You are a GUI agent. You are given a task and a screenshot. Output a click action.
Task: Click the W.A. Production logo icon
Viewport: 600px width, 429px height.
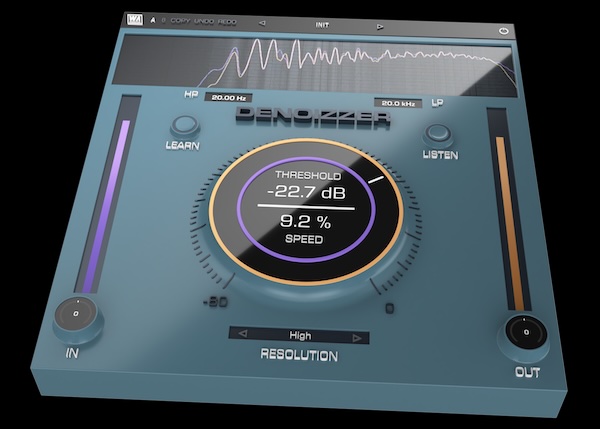(135, 20)
